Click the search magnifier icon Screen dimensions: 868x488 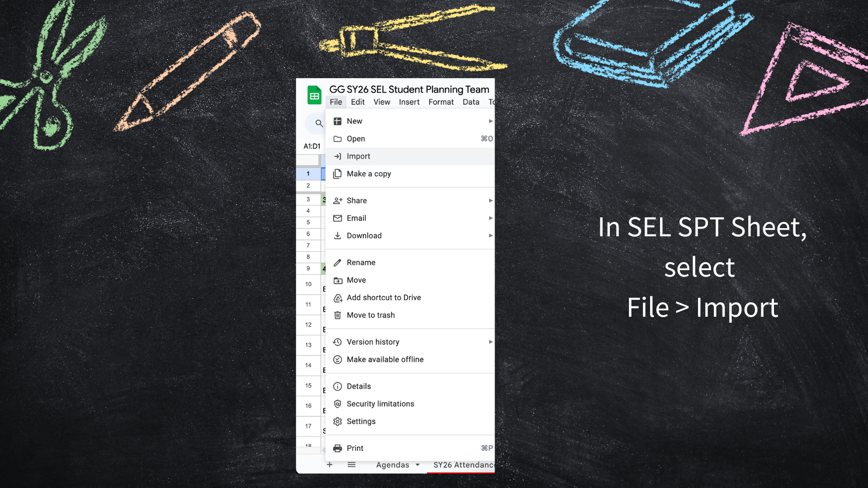[319, 123]
